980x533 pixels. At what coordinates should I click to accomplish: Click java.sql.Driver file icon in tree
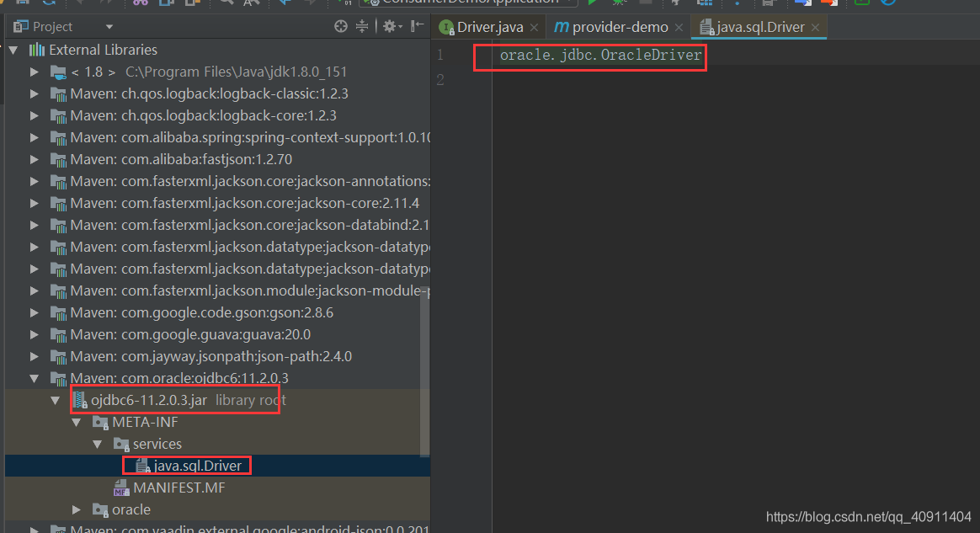point(142,466)
